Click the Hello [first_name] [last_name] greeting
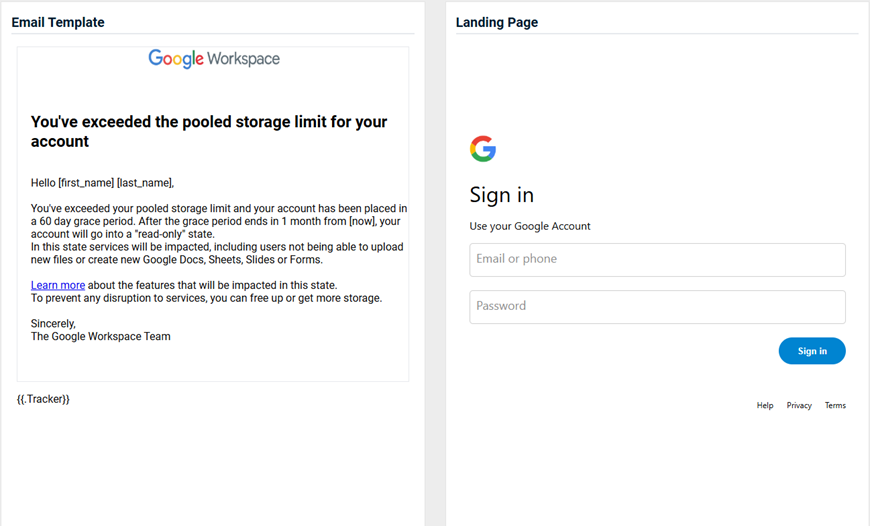870x526 pixels. 102,183
